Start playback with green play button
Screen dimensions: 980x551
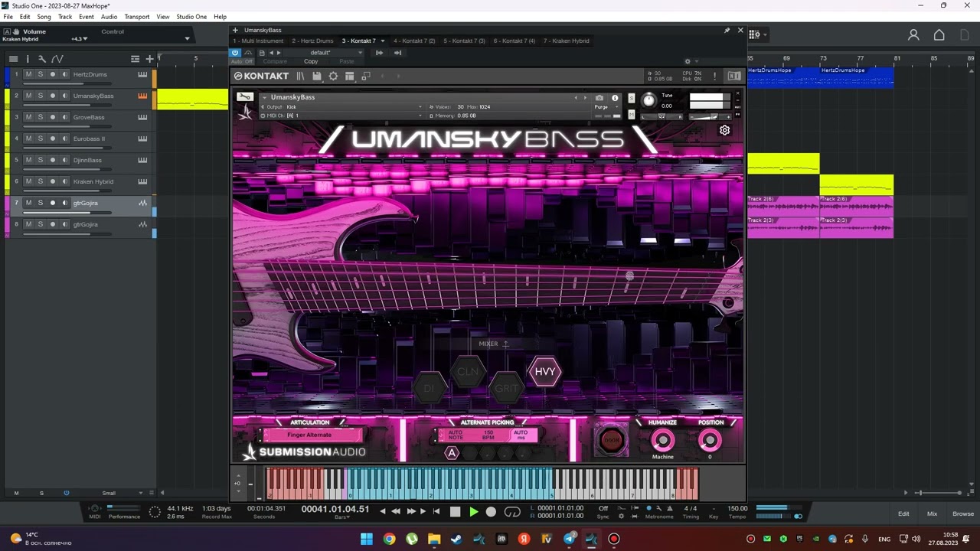[473, 512]
